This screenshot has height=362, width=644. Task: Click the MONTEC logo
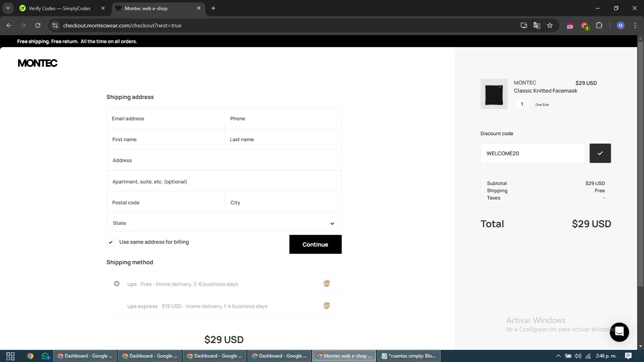click(37, 63)
